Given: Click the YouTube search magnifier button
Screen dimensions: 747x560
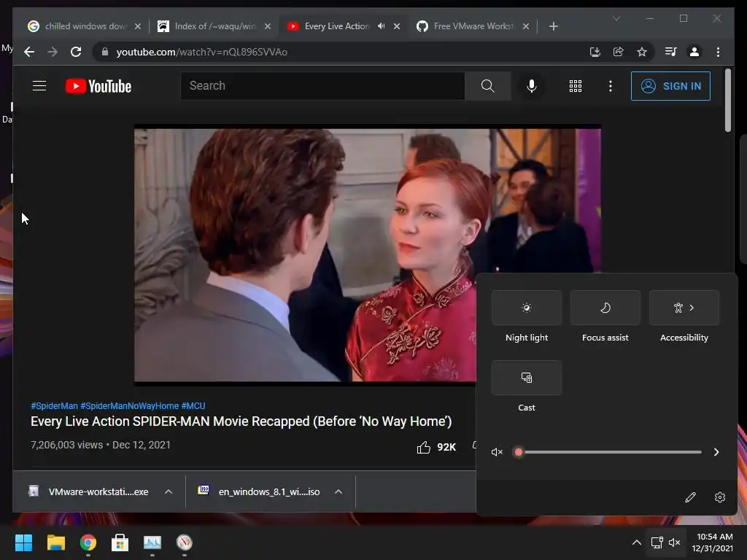Looking at the screenshot, I should pyautogui.click(x=487, y=86).
